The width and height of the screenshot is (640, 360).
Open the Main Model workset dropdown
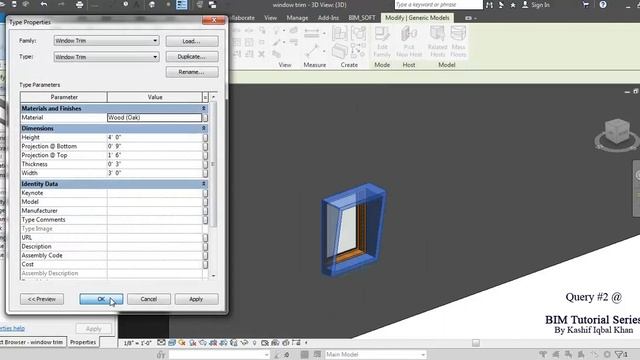coord(376,354)
